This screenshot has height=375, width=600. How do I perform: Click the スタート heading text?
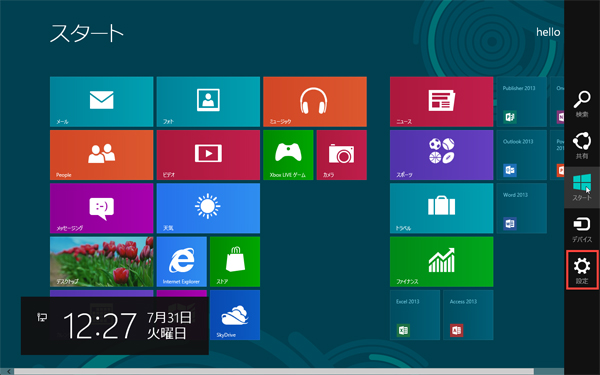click(x=87, y=33)
